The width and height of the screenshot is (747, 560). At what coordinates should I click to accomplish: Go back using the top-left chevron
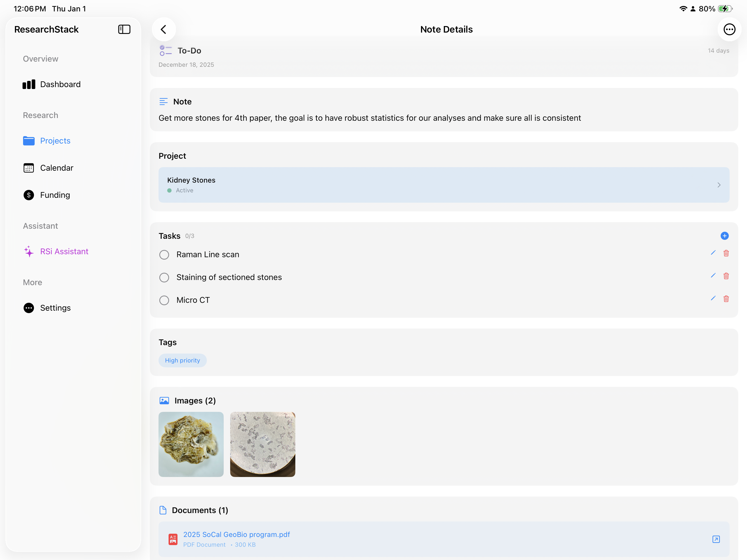pyautogui.click(x=164, y=29)
